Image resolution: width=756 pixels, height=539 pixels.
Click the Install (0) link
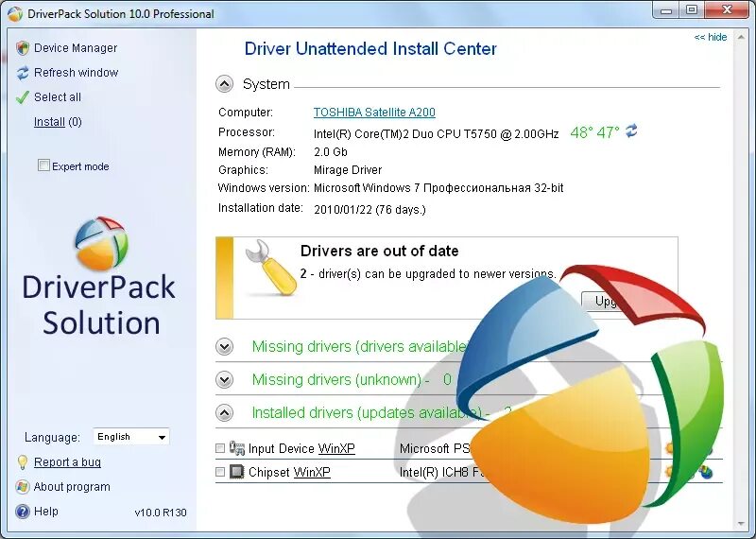coord(58,122)
